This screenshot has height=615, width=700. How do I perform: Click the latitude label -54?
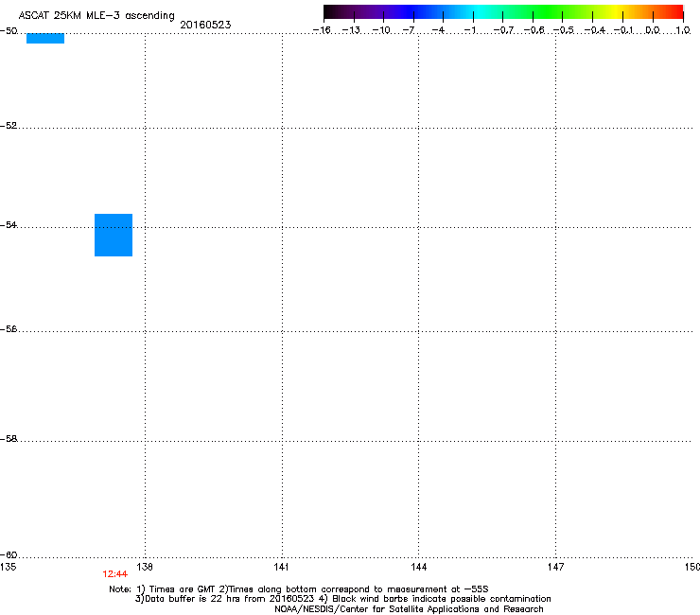[x=9, y=224]
